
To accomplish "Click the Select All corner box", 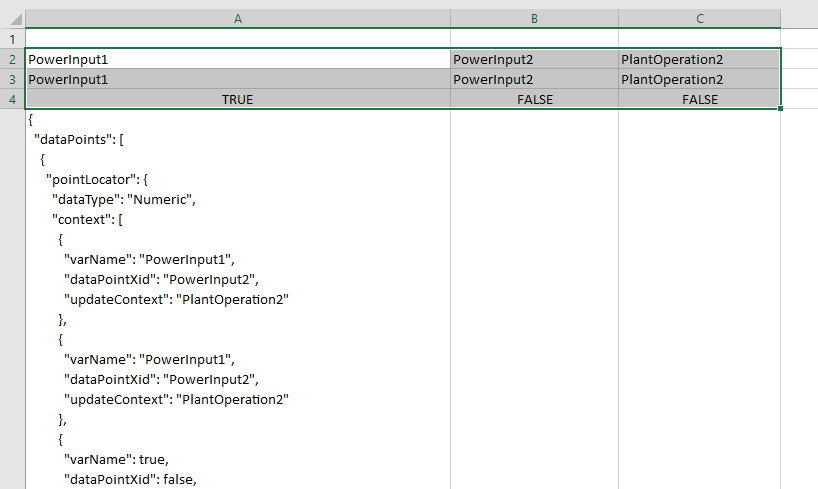I will 12,18.
